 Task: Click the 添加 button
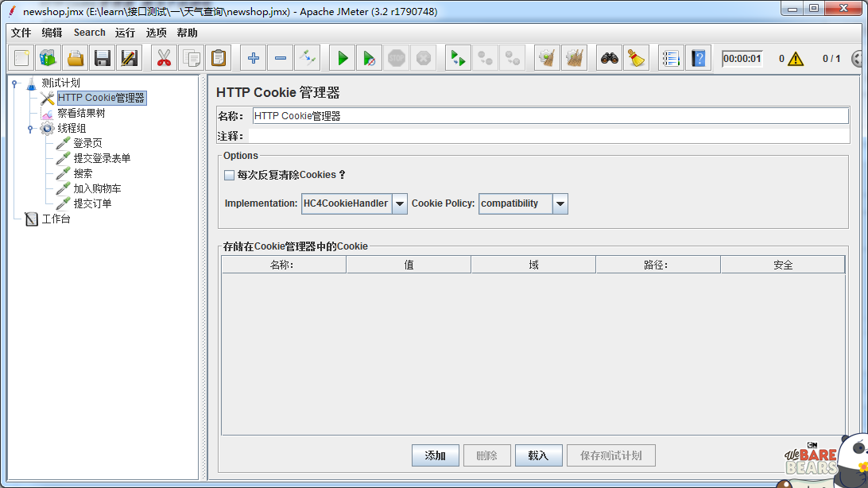[x=435, y=455]
